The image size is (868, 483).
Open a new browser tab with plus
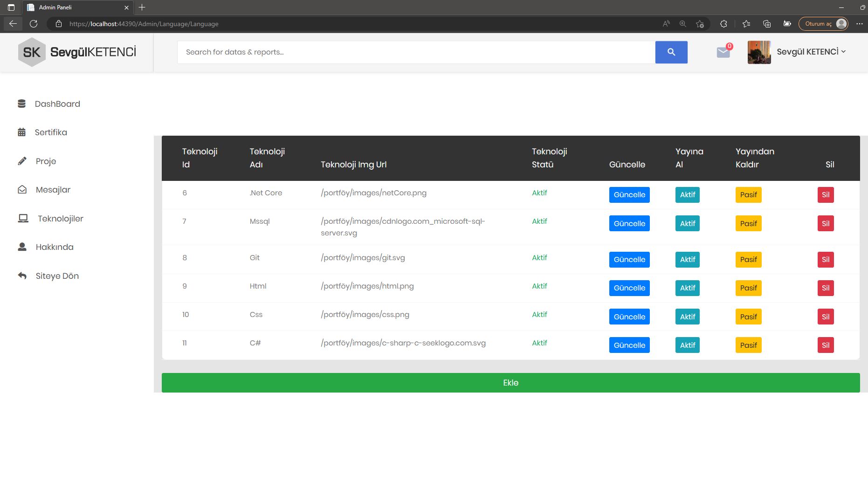coord(142,7)
